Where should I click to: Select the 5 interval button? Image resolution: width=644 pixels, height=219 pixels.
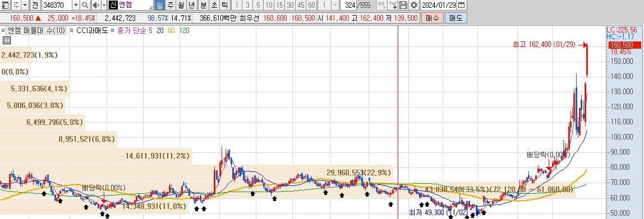[x=258, y=5]
